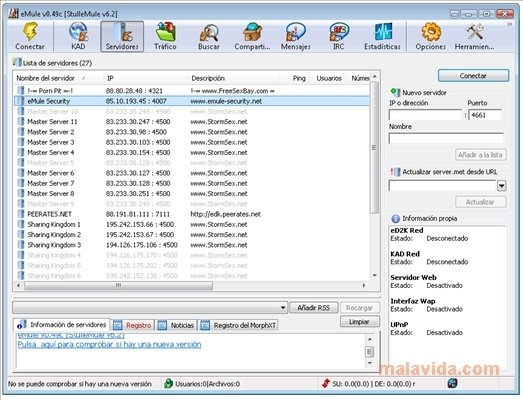
Task: Open the Mensajes view
Action: pyautogui.click(x=296, y=36)
